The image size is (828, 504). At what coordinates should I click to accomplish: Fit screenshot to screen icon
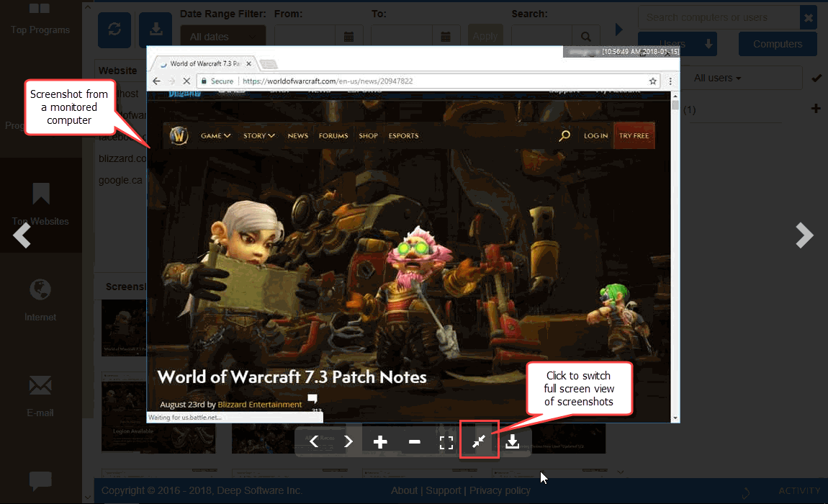446,442
